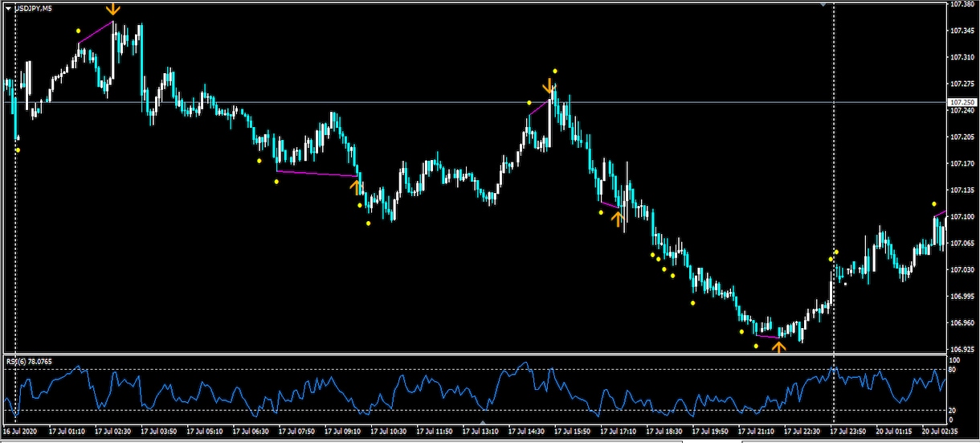Click the 107.345 price axis label
The height and width of the screenshot is (443, 980).
[x=962, y=31]
